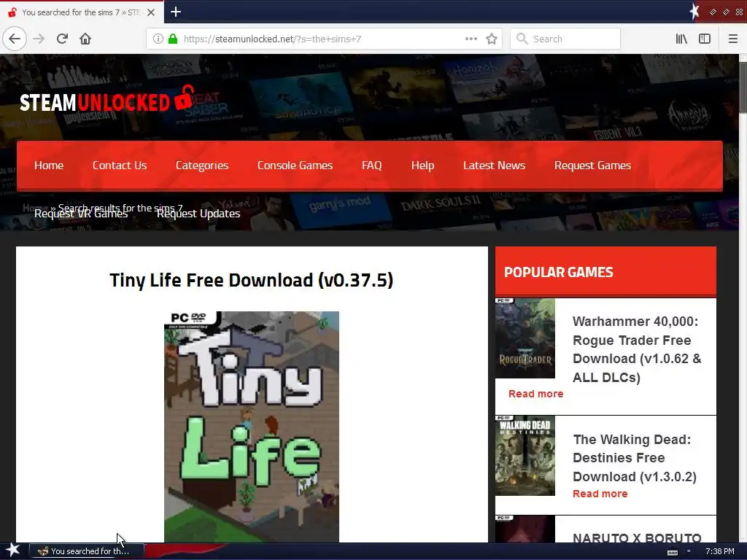
Task: Reload the page with the refresh icon
Action: (62, 39)
